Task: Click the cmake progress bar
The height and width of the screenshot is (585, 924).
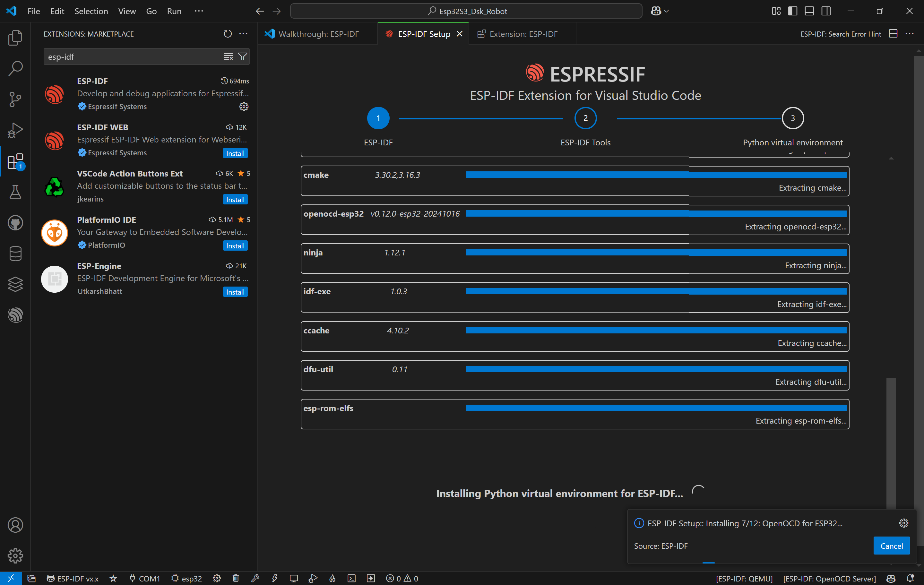Action: coord(656,175)
